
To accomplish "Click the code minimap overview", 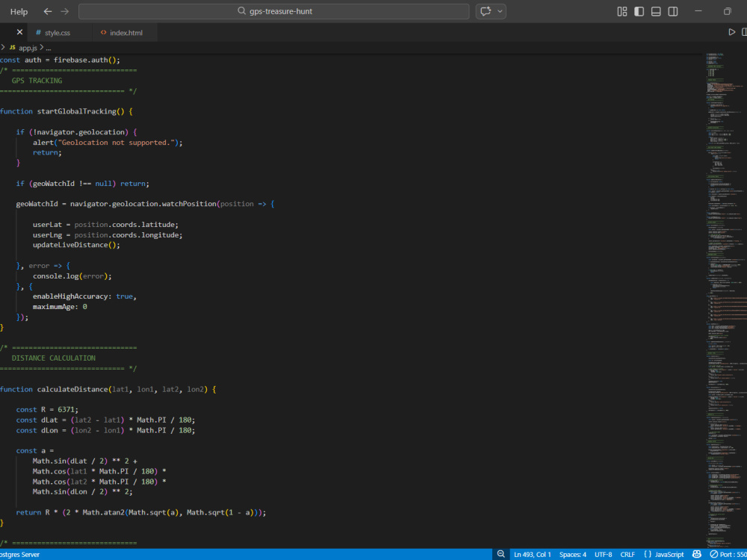I will [x=726, y=300].
